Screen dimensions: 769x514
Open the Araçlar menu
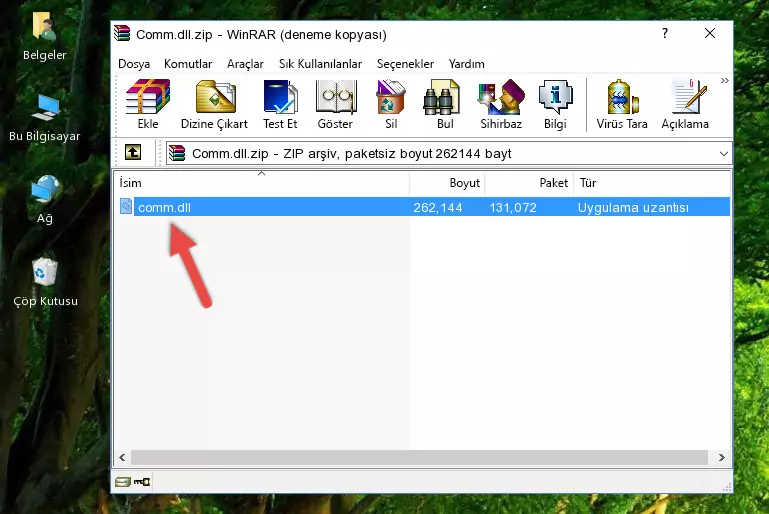point(245,64)
